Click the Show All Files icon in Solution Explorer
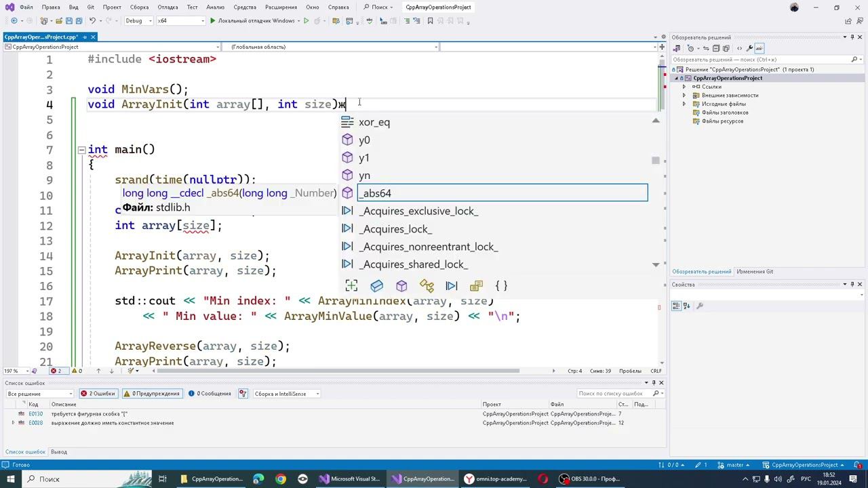868x488 pixels. [726, 48]
